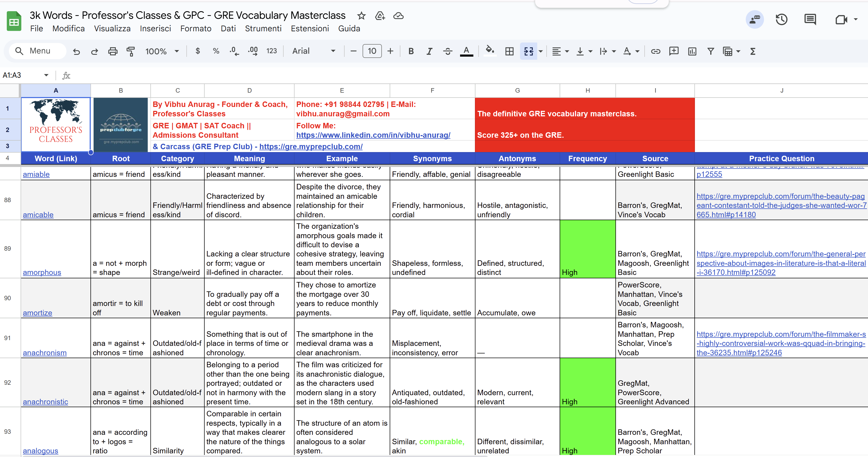
Task: Click green High cell for amorphous
Action: coord(587,249)
